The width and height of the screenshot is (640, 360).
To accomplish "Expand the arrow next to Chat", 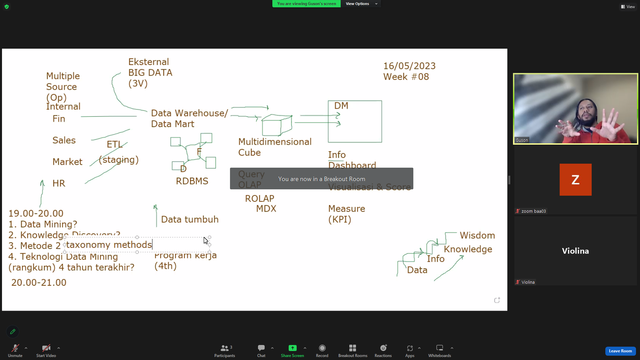I will pyautogui.click(x=272, y=348).
